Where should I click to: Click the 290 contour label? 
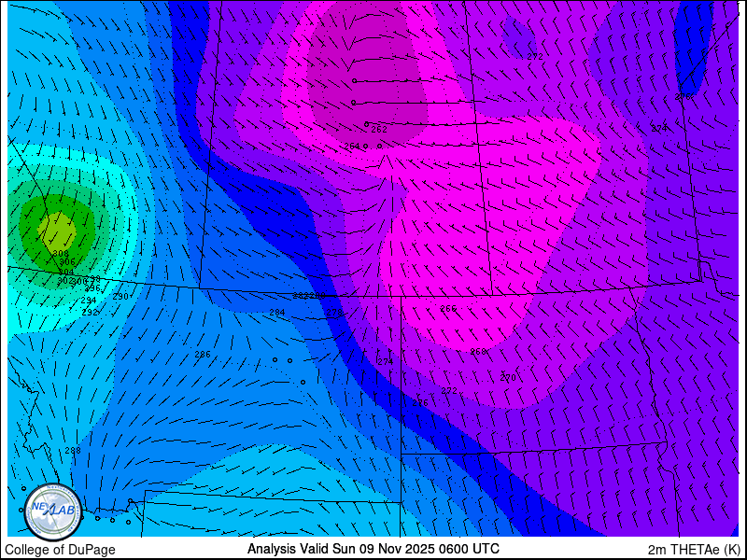(x=120, y=296)
